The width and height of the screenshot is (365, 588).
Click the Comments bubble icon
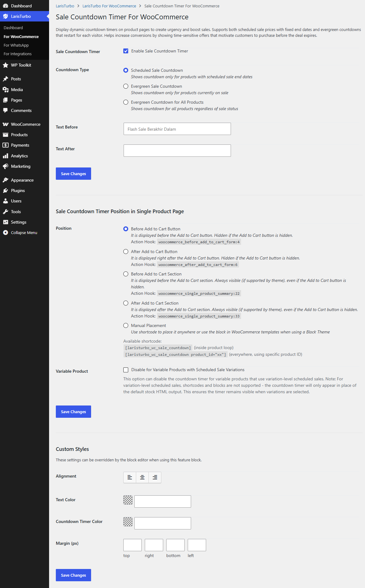(6, 110)
